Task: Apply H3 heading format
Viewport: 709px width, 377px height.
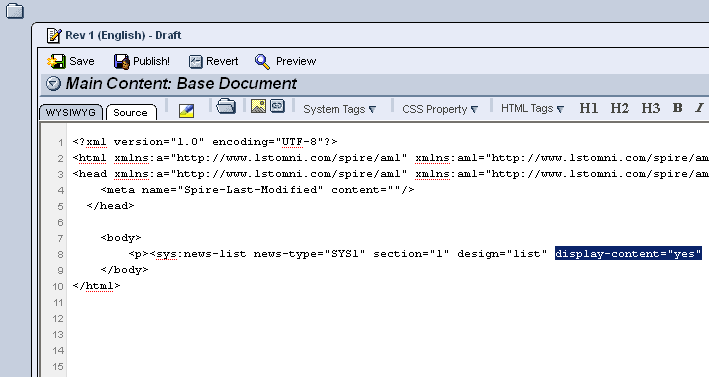Action: point(651,108)
